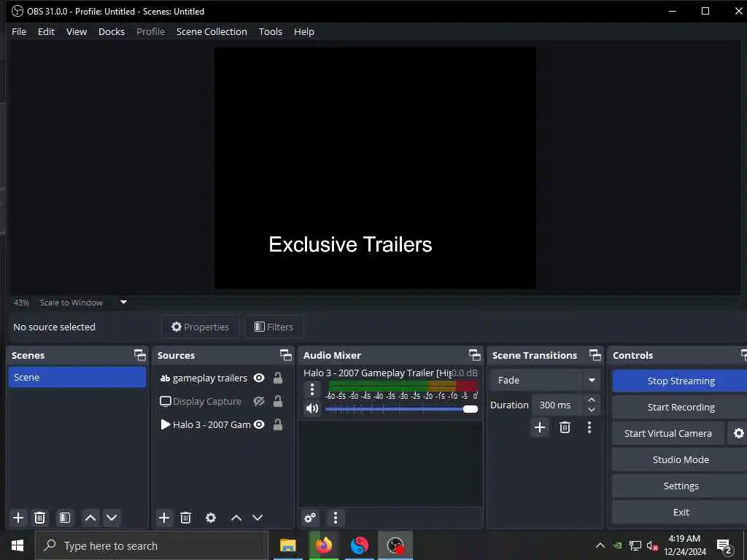This screenshot has width=747, height=560.
Task: Open Windows Start menu
Action: (x=18, y=545)
